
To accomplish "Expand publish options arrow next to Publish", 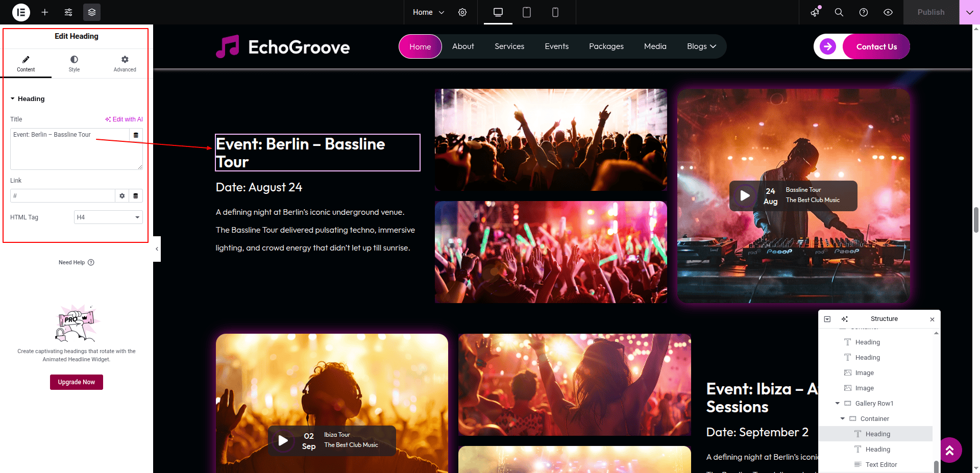I will [x=969, y=12].
